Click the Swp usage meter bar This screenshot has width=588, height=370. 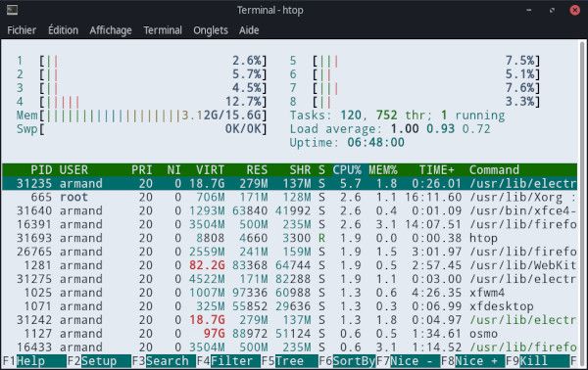[142, 129]
